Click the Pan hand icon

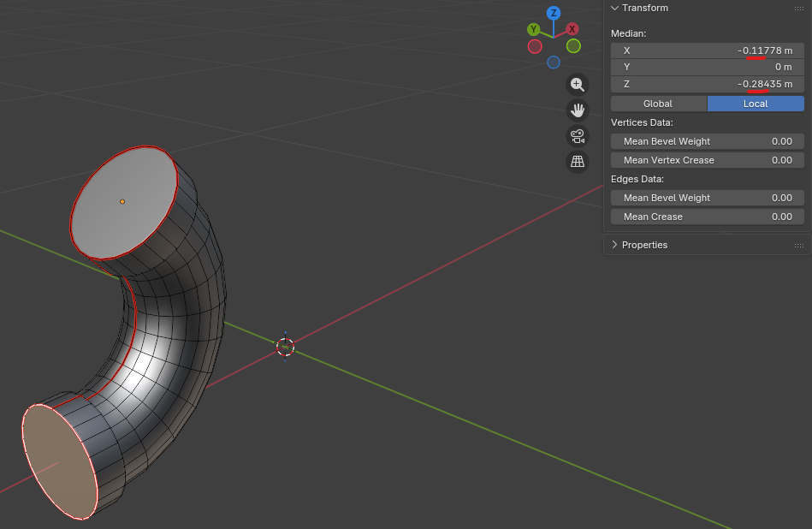click(578, 110)
